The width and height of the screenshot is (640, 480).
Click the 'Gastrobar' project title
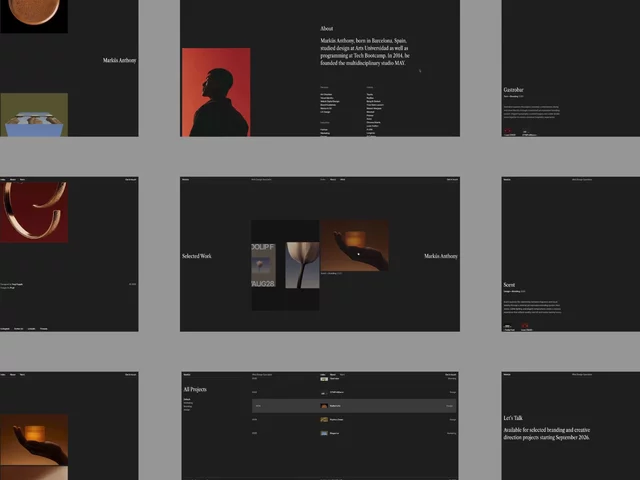[x=513, y=89]
